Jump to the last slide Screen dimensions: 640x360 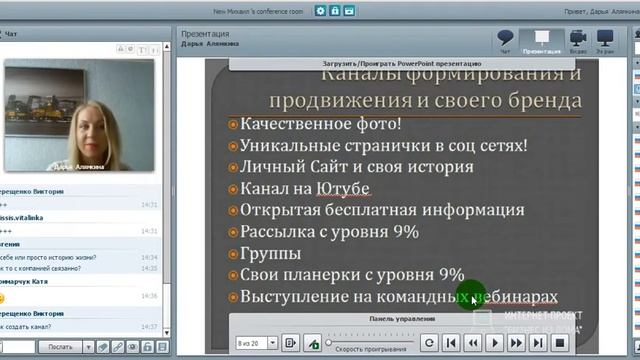[538, 343]
